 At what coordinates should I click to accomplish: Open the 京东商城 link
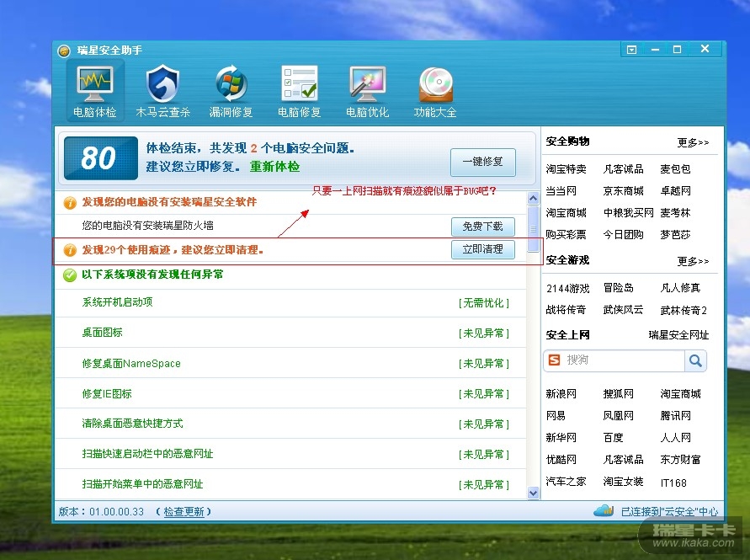pos(623,191)
